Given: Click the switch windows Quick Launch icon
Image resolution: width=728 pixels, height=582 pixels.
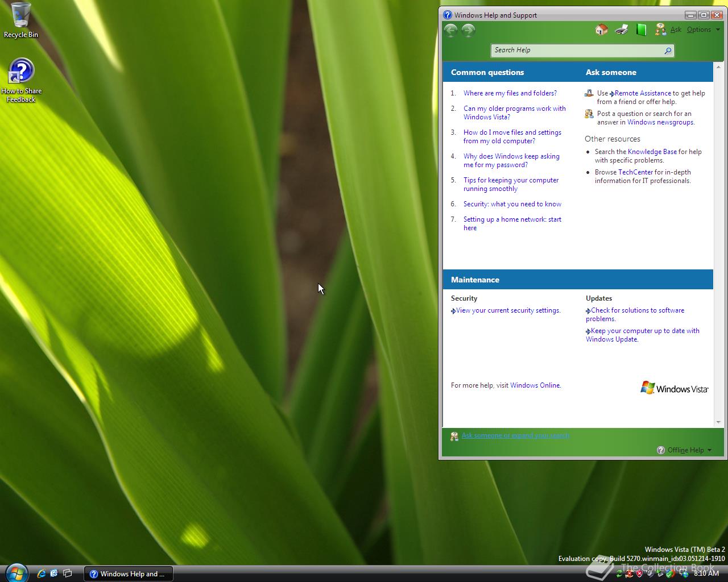Looking at the screenshot, I should click(x=67, y=573).
